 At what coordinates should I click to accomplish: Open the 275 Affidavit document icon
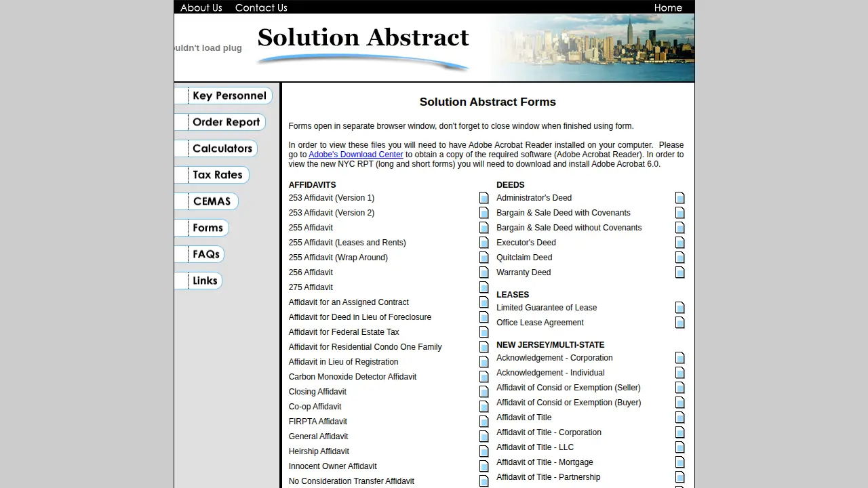pyautogui.click(x=484, y=287)
